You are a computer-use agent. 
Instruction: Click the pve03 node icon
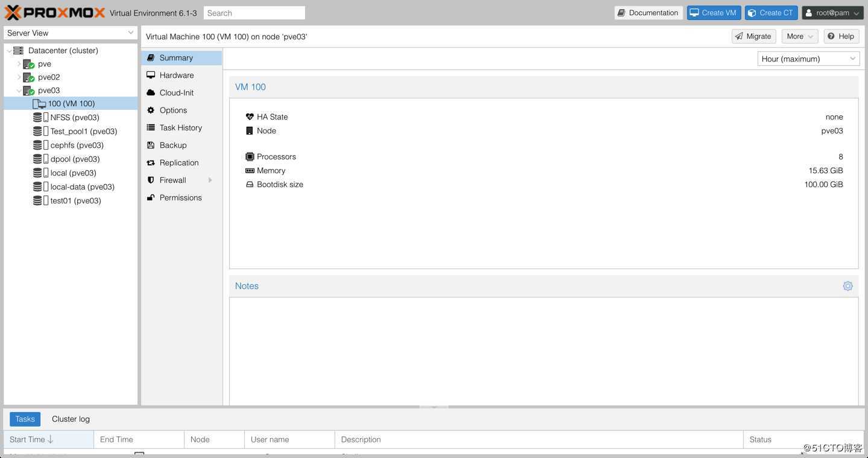click(x=28, y=91)
